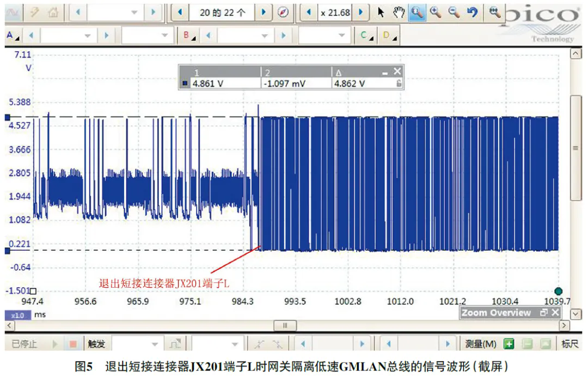This screenshot has height=376, width=588.
Task: Click the advanced trigger icon
Action: pos(175,344)
